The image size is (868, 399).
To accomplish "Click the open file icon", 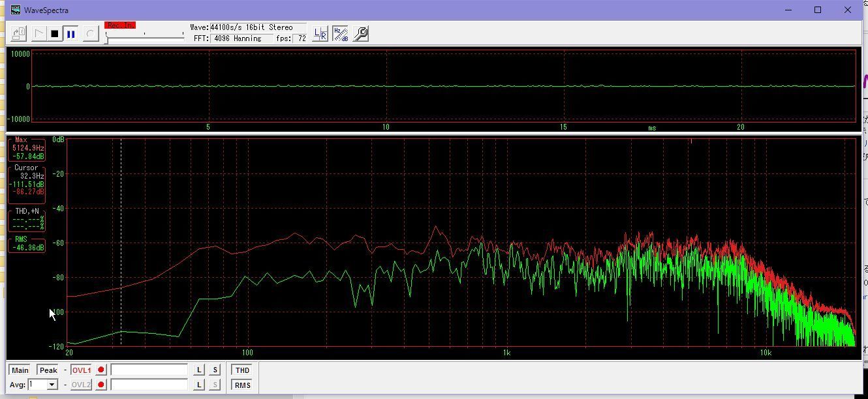I will [18, 34].
